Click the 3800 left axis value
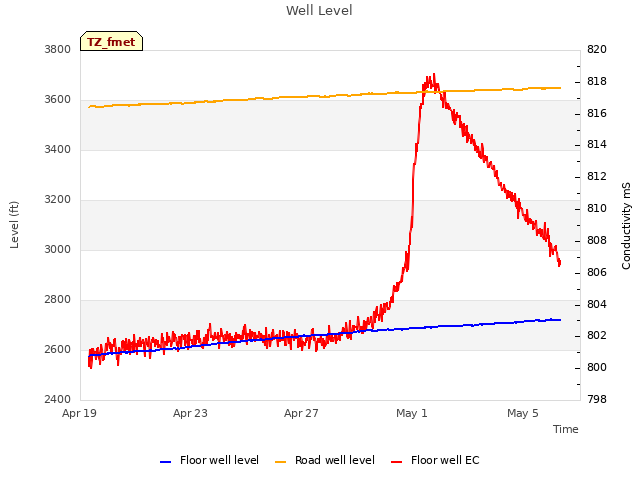640x480 pixels. pos(58,49)
